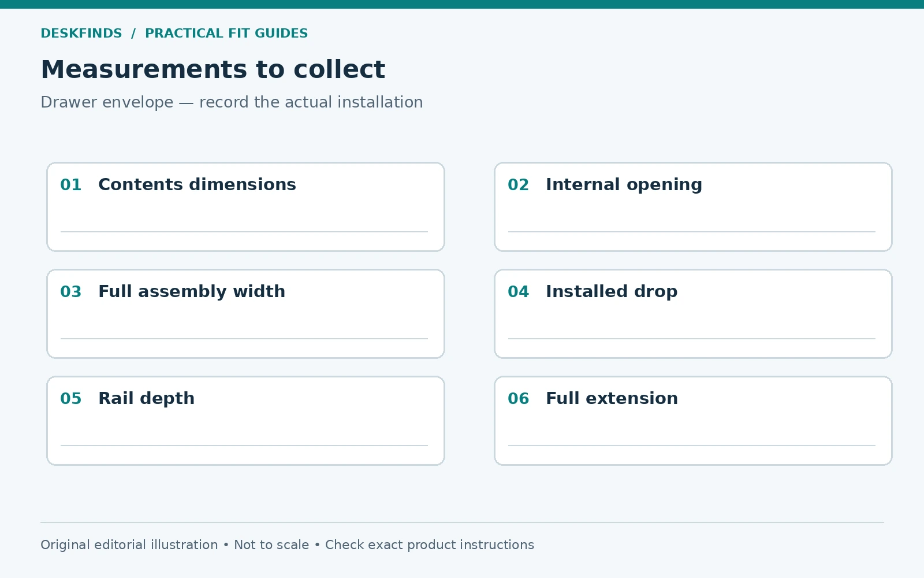Click the number 03 label
This screenshot has width=924, height=578.
coord(71,292)
